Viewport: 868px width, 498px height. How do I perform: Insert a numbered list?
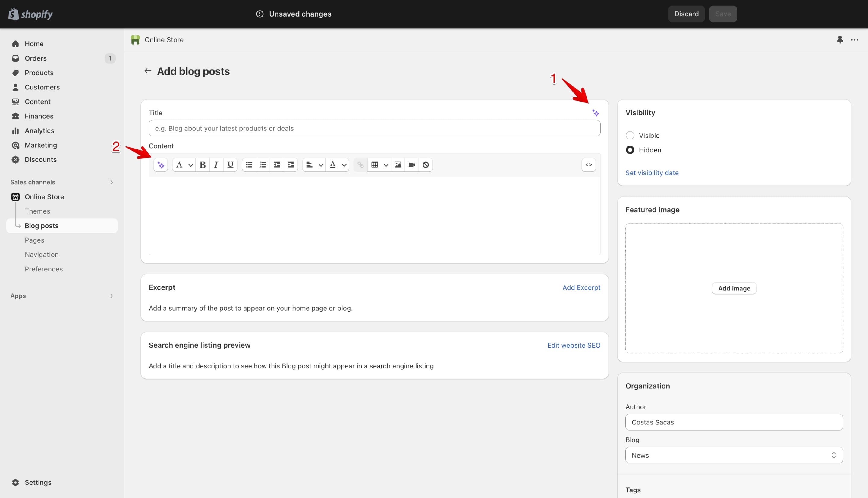(x=263, y=165)
